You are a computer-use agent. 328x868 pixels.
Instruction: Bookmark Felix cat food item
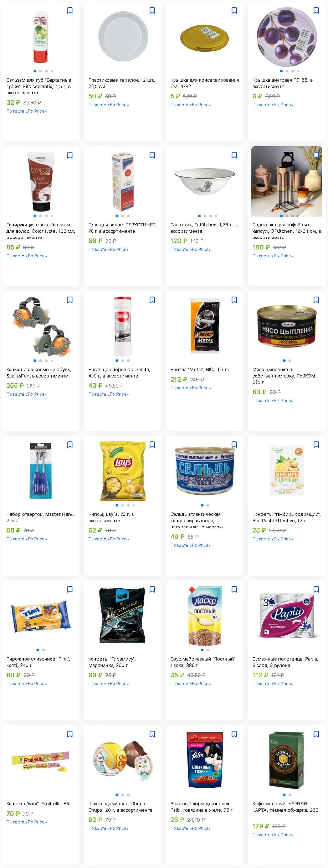tap(234, 734)
